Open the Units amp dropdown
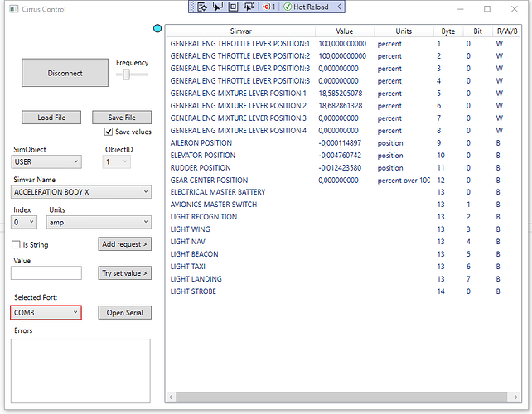Image resolution: width=532 pixels, height=414 pixels. click(99, 222)
